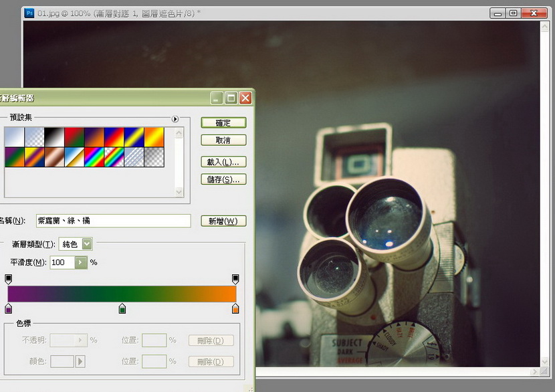This screenshot has height=392, width=555.
Task: Select the Transparent Stripes gradient preset
Action: 134,157
